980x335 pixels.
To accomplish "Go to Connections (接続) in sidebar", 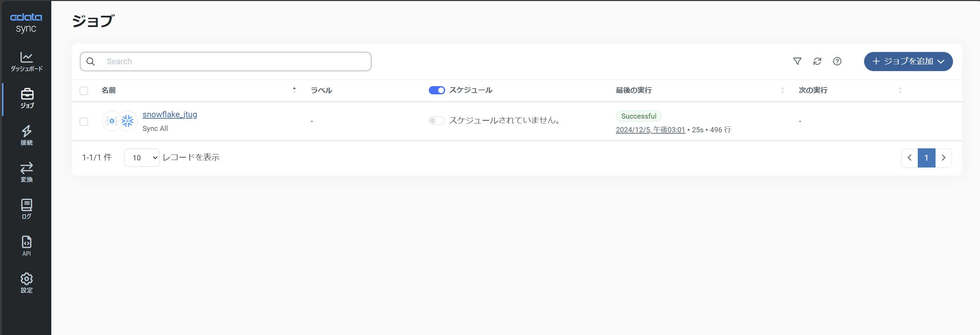I will 27,135.
